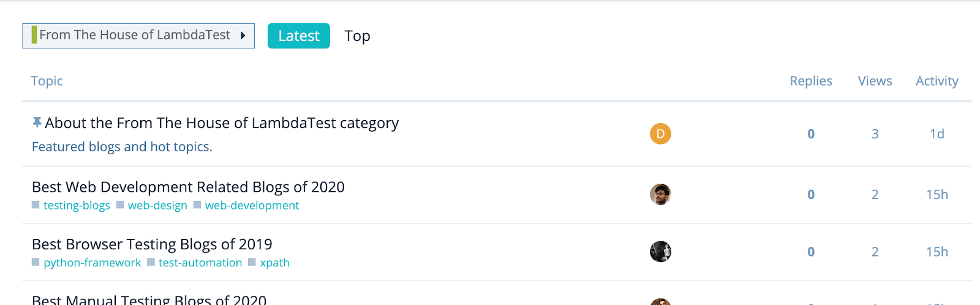This screenshot has height=305, width=980.
Task: Click the web-design tag
Action: pyautogui.click(x=157, y=206)
